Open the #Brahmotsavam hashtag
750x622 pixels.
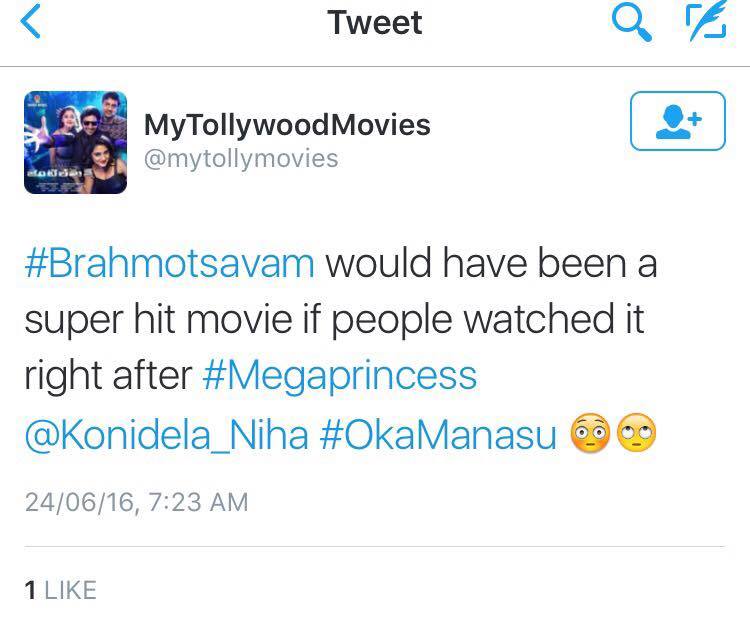point(170,263)
